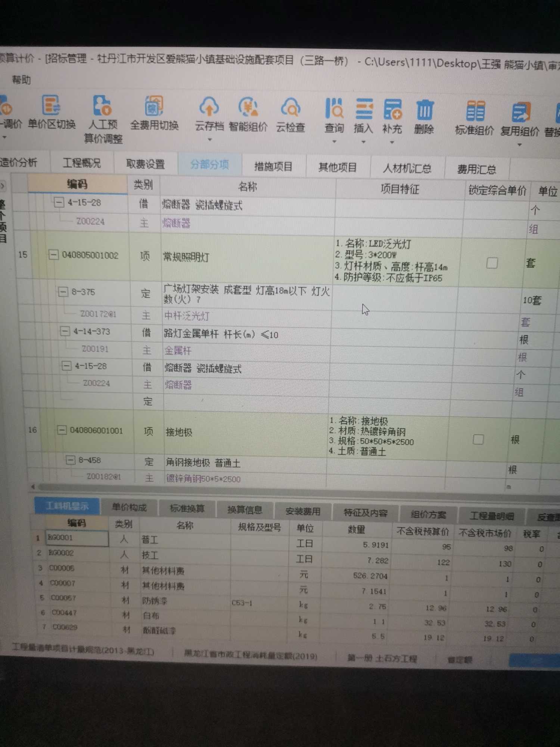The width and height of the screenshot is (560, 747).
Task: Select the 角钢接地极 普通土 quota row
Action: 203,463
